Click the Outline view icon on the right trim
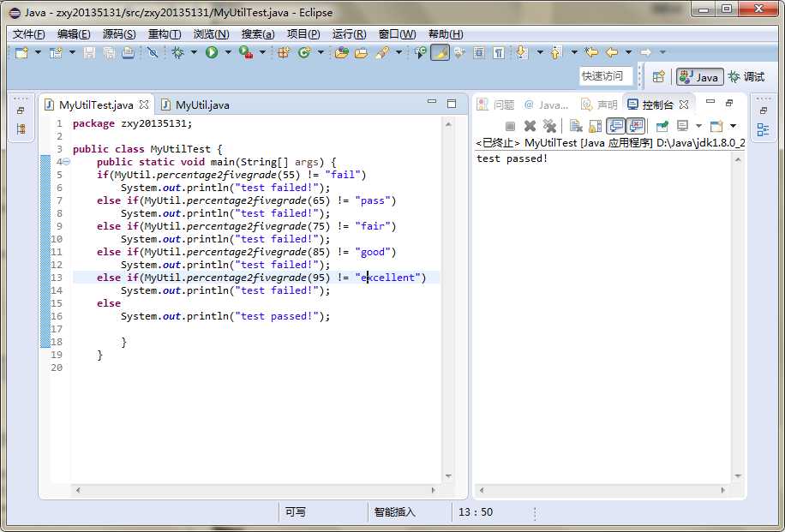 point(763,129)
